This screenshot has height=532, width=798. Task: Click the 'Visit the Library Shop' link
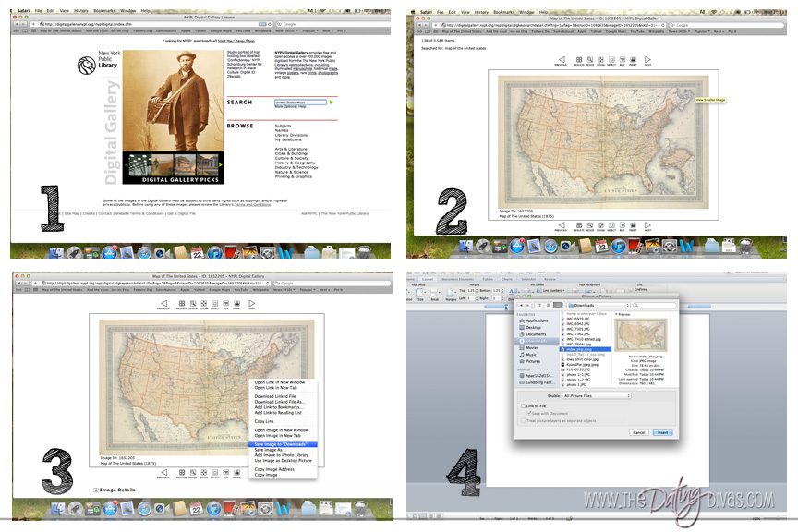point(236,42)
